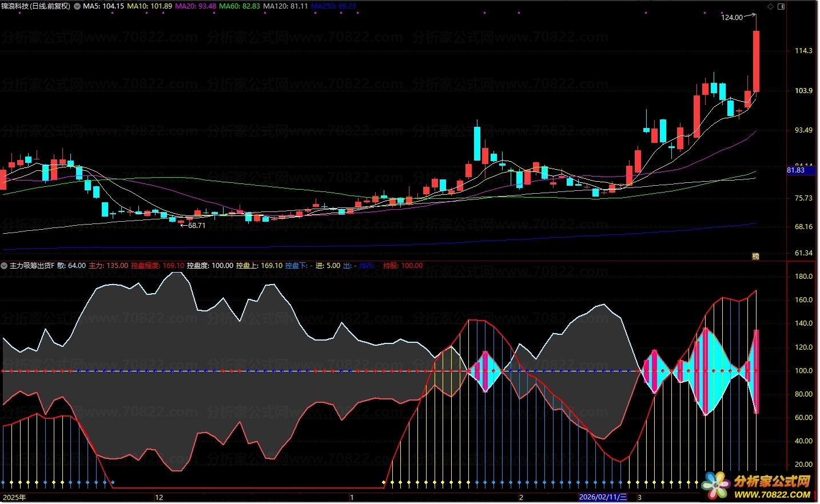Click the 2025年 label on the time axis

tap(14, 497)
